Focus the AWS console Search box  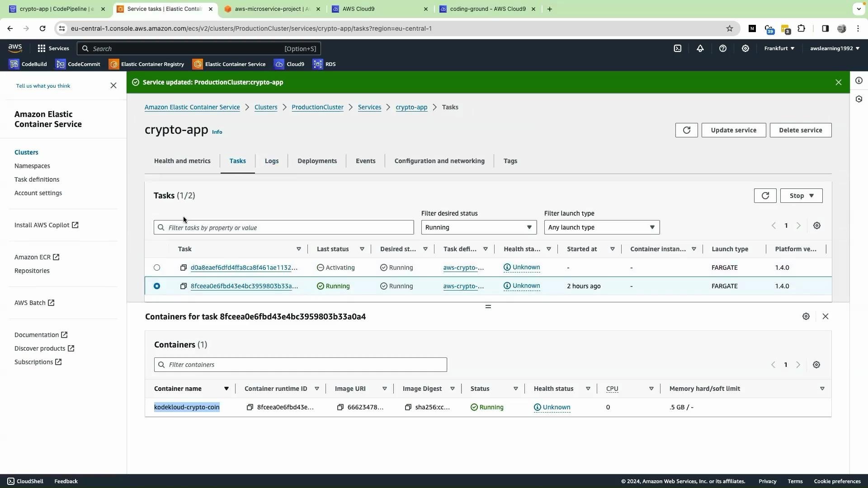(199, 48)
